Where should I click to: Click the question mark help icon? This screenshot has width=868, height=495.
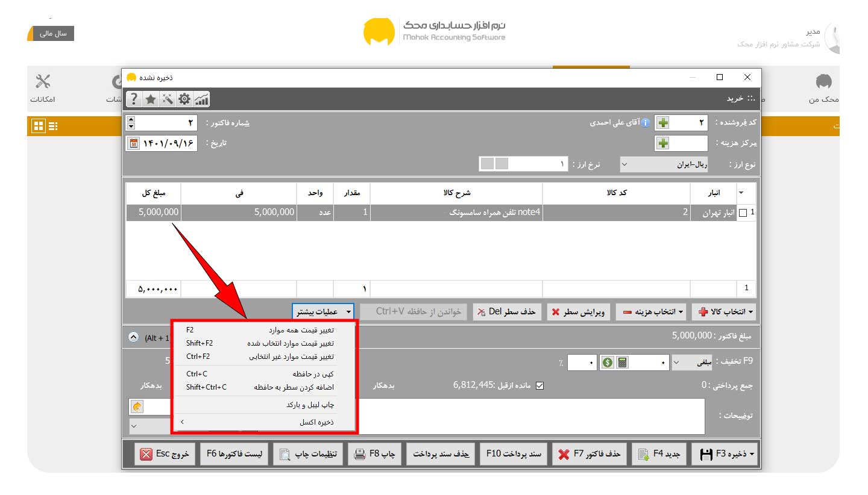[x=134, y=99]
